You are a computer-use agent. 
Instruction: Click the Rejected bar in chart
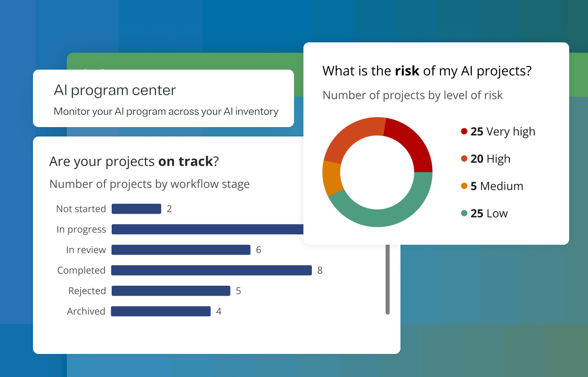(x=171, y=291)
